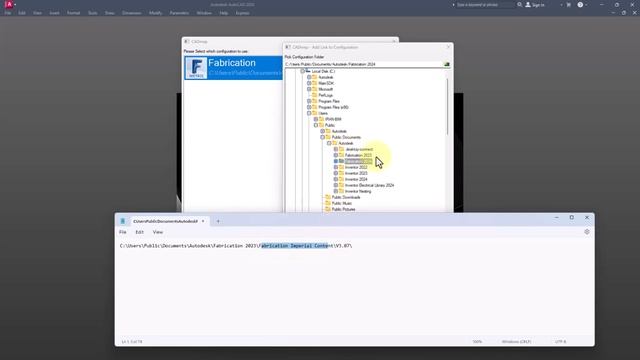Select the Inventor Nesting folder
Screen dimensions: 640x360
[358, 191]
